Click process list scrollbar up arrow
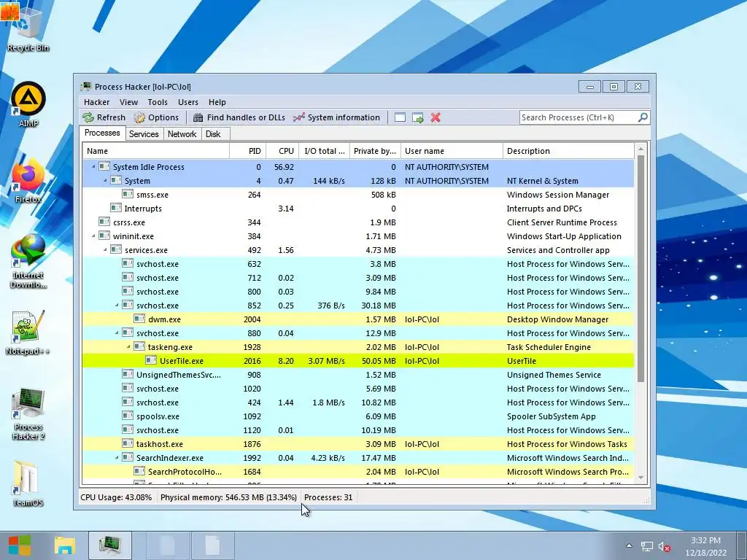Image resolution: width=747 pixels, height=560 pixels. (x=640, y=149)
